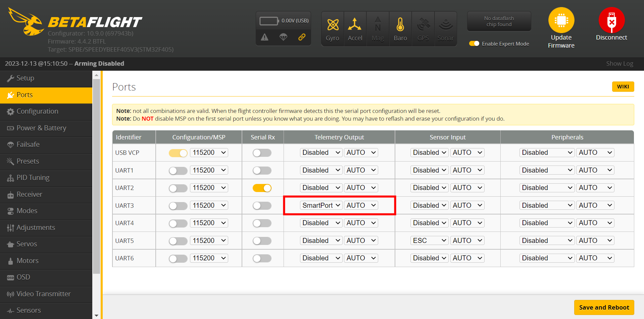The width and height of the screenshot is (644, 319).
Task: Enable MSP on UART5
Action: 178,241
